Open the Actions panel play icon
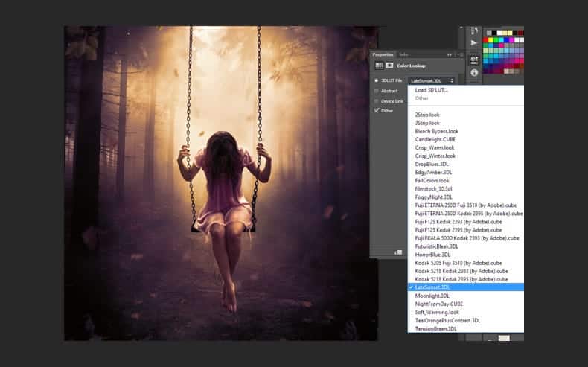The width and height of the screenshot is (588, 367). pos(474,42)
